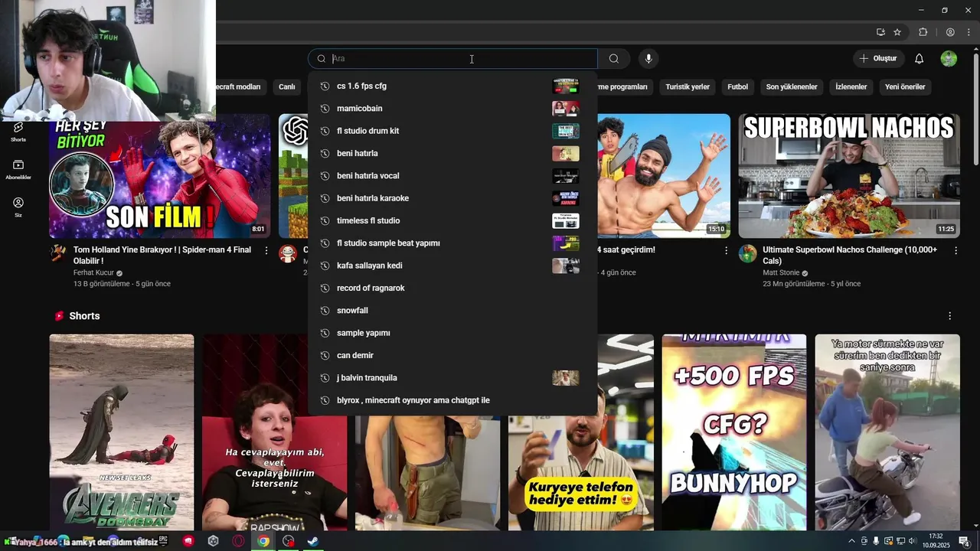The height and width of the screenshot is (551, 980).
Task: Open Steam from the taskbar
Action: pyautogui.click(x=313, y=541)
